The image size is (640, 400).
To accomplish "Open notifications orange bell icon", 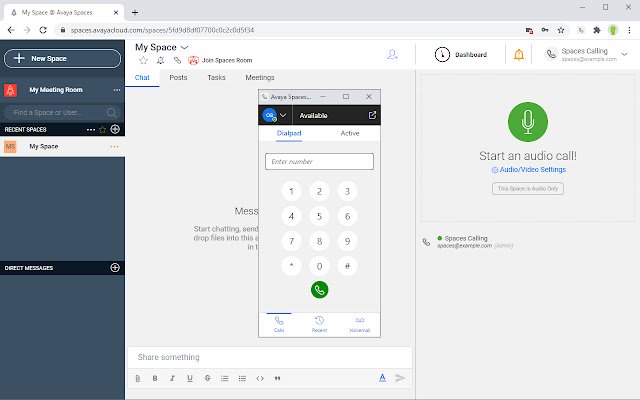I will pyautogui.click(x=519, y=54).
